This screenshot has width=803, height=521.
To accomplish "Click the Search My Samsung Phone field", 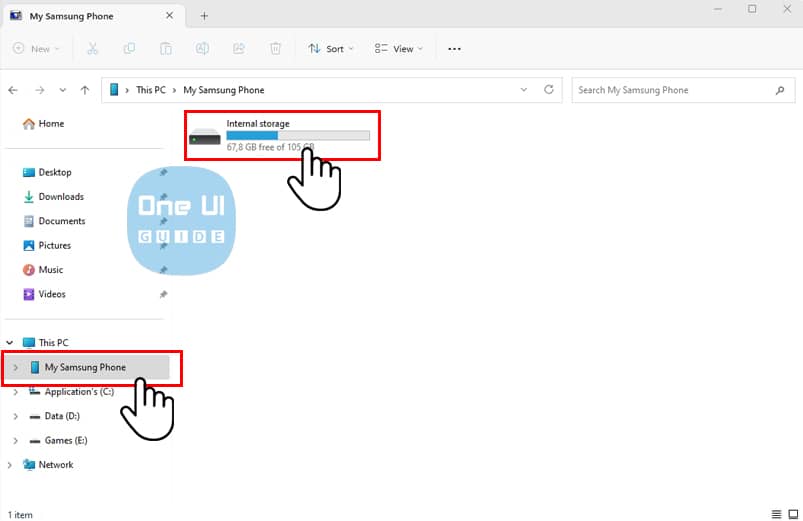I will click(670, 90).
